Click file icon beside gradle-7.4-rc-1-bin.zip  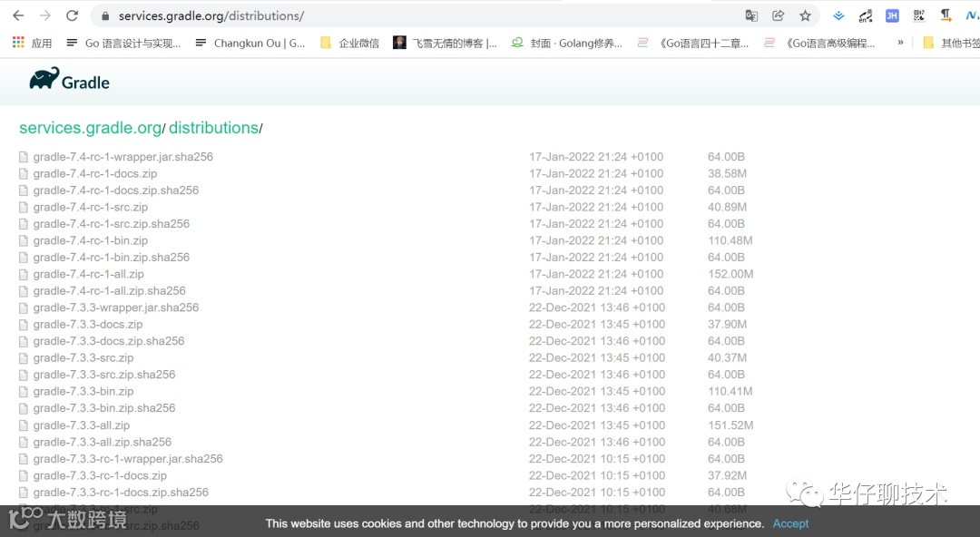[x=24, y=240]
